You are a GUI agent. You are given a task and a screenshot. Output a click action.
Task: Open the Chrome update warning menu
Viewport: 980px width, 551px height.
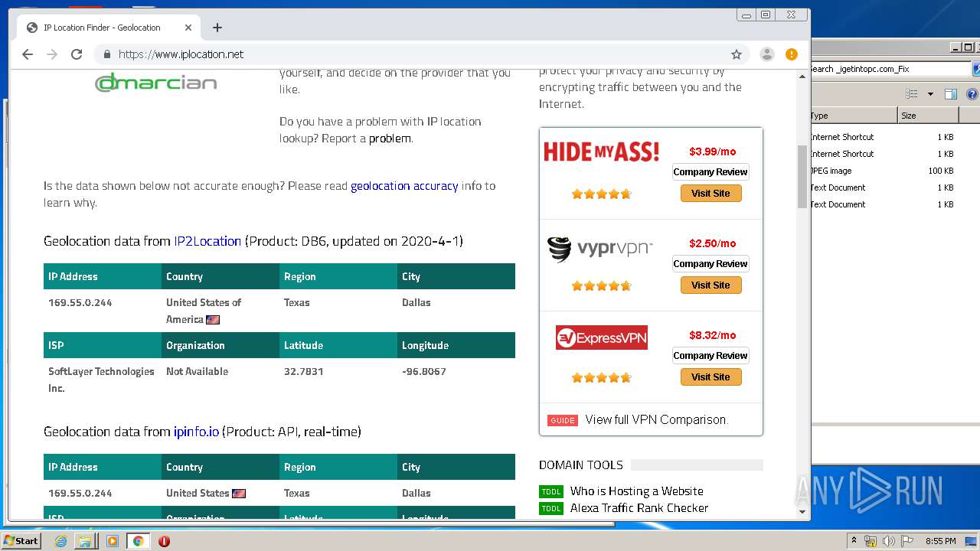792,54
